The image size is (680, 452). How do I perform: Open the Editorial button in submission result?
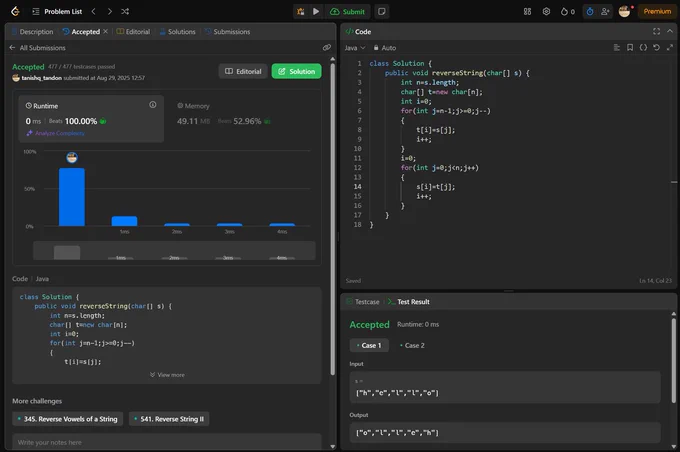click(x=243, y=72)
